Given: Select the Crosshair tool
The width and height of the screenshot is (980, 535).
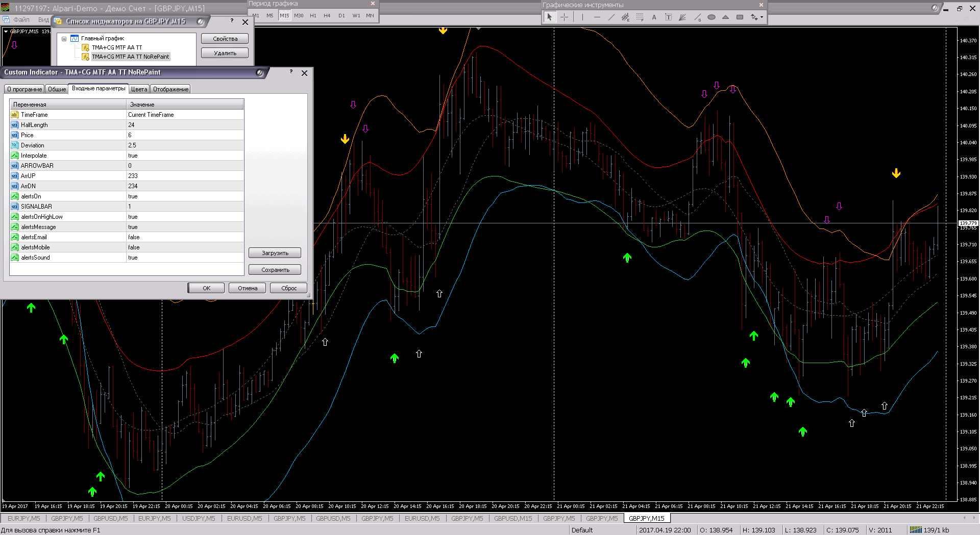Looking at the screenshot, I should point(564,17).
